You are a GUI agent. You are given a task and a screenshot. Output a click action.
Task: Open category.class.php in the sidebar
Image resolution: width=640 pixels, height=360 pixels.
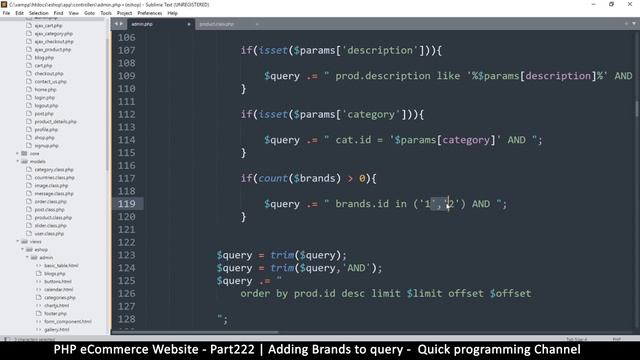click(x=54, y=170)
